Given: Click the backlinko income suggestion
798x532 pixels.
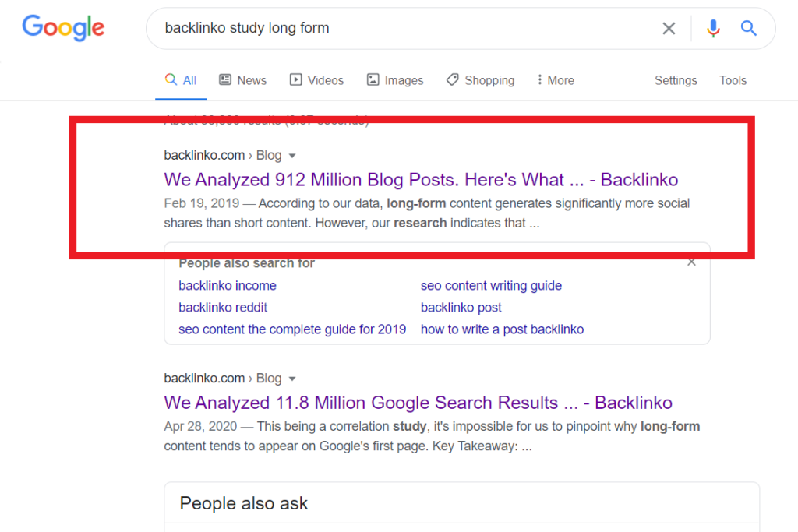Looking at the screenshot, I should [x=228, y=286].
